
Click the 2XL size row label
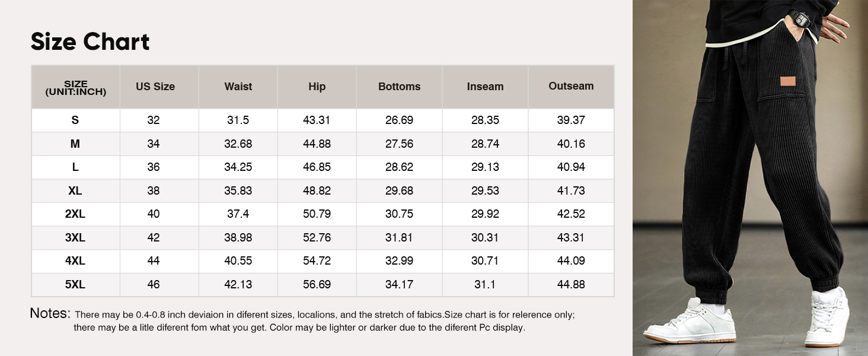tap(75, 214)
